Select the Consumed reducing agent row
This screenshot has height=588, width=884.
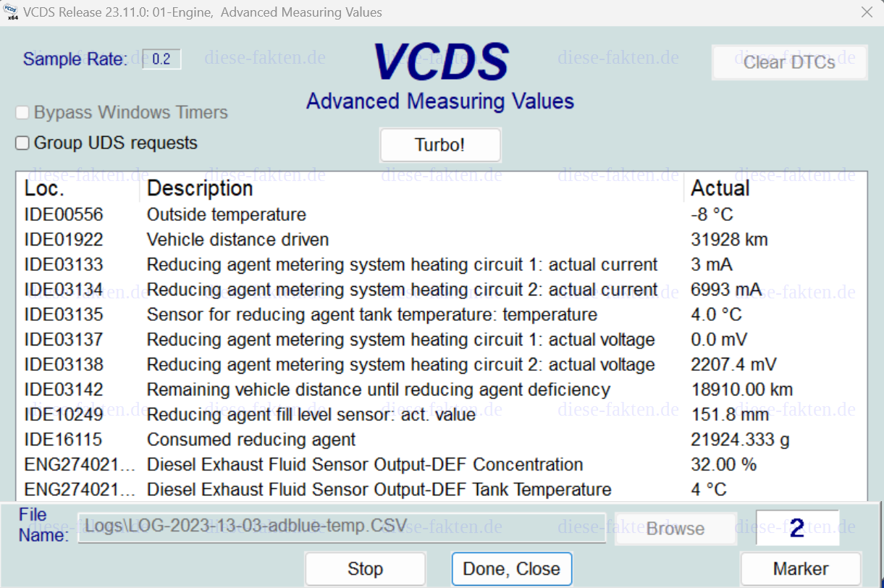[442, 440]
